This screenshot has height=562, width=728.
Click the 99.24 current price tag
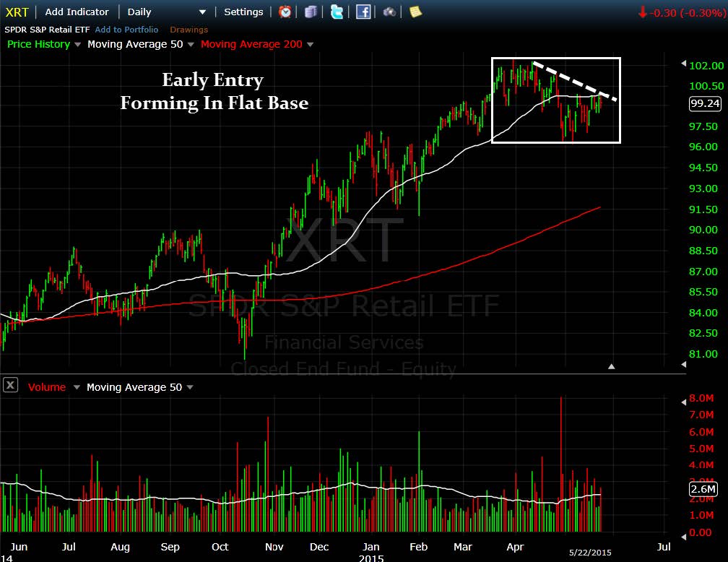pos(705,103)
